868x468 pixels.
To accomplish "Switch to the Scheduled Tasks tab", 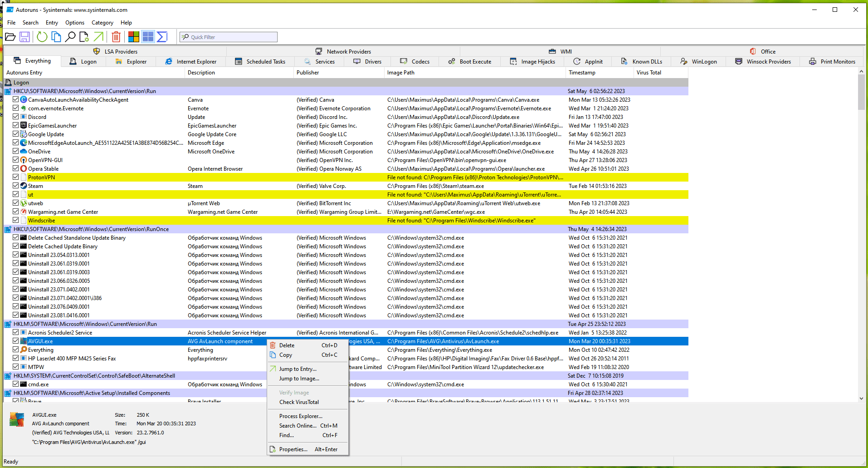I will (x=261, y=62).
